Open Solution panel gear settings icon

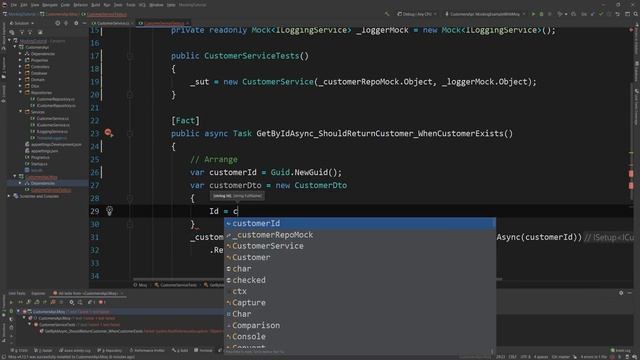[76, 23]
